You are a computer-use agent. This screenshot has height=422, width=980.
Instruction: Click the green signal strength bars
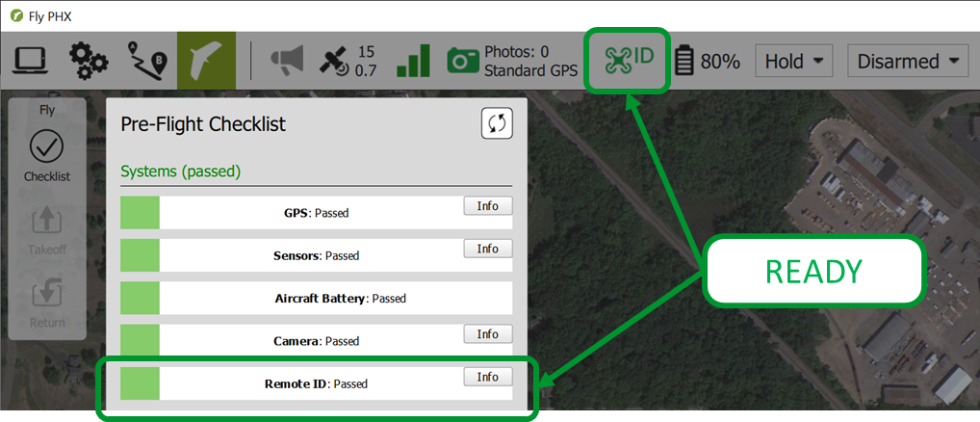click(414, 61)
